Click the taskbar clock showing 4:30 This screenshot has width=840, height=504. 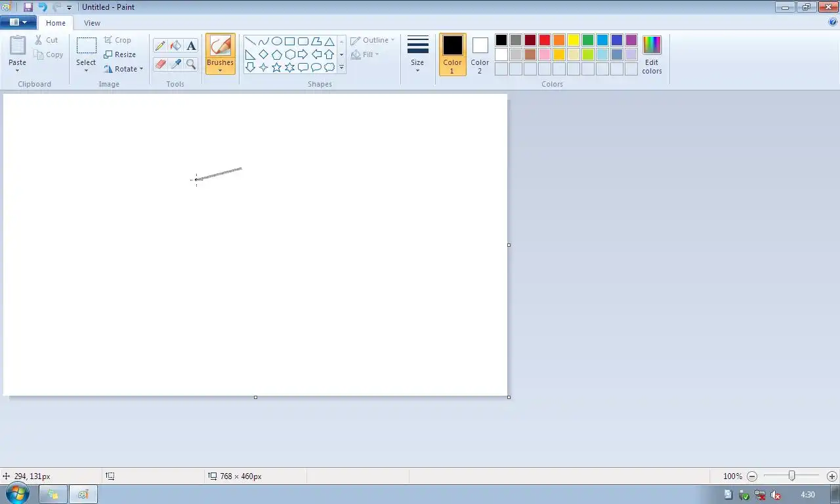point(808,495)
